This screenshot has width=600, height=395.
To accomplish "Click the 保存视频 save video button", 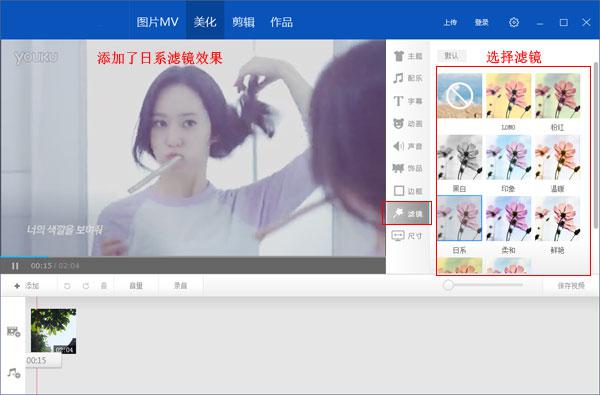I will (x=571, y=286).
